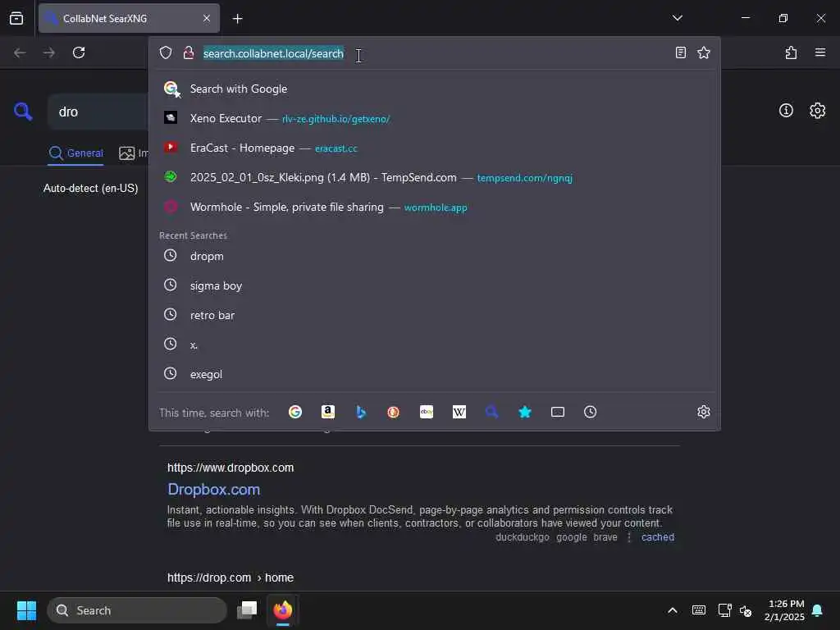The height and width of the screenshot is (630, 840).
Task: Click the Windows taskbar Search box
Action: tap(137, 610)
